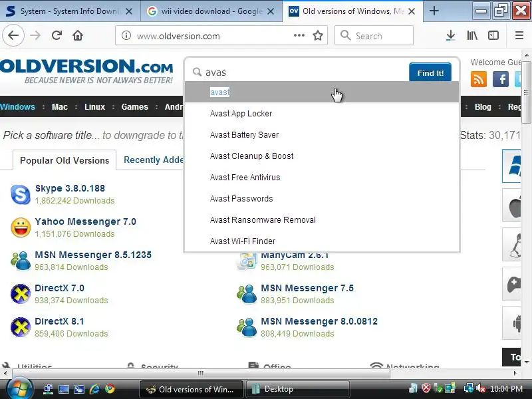
Task: Open the RSS feed icon
Action: pos(478,79)
